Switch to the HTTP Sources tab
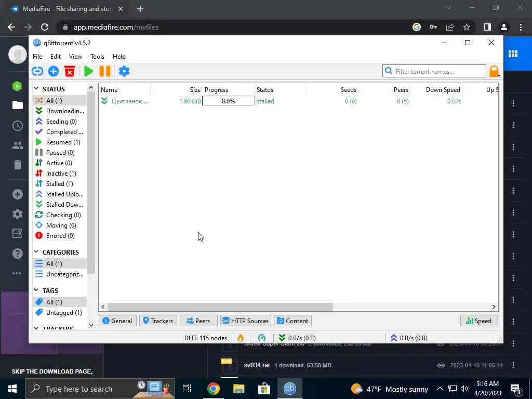532x399 pixels. click(x=246, y=321)
